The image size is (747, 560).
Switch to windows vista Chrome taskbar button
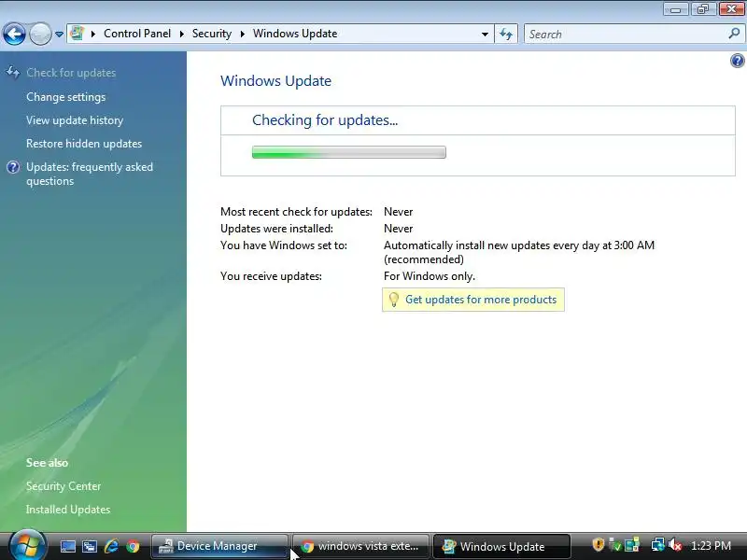point(360,546)
